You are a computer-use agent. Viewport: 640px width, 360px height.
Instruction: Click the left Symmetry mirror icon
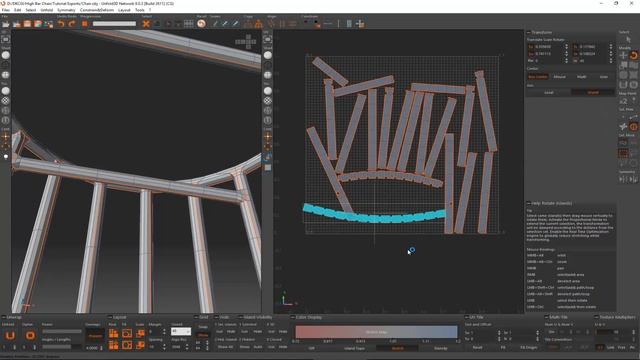[x=622, y=179]
